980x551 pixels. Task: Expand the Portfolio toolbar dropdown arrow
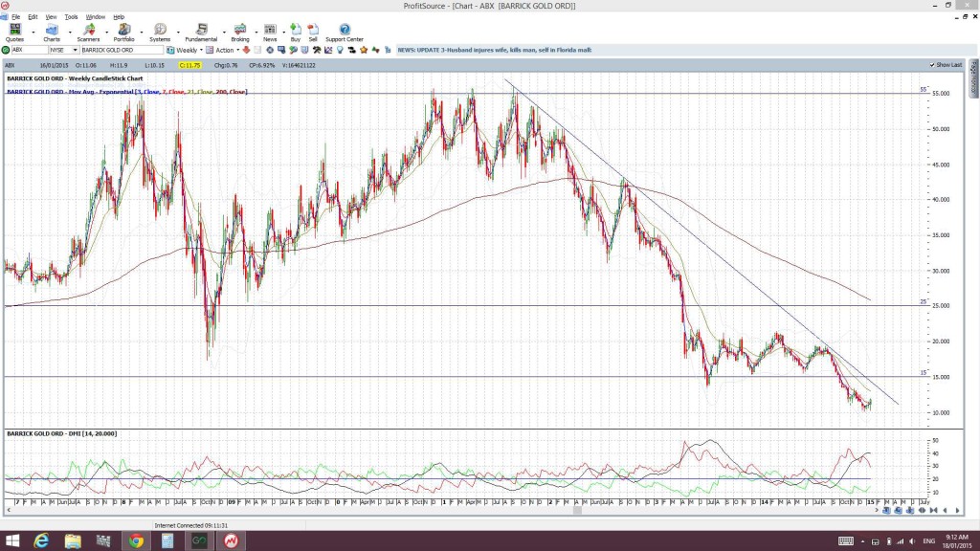click(x=142, y=32)
